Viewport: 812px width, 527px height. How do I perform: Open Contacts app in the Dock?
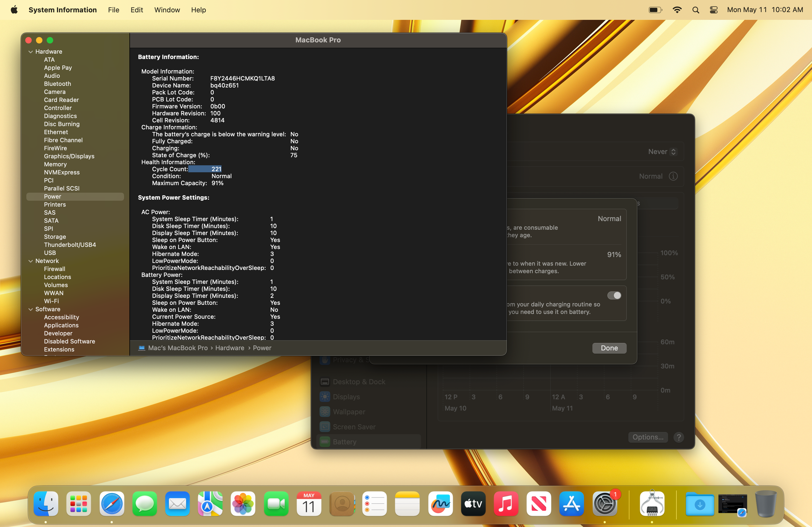[x=342, y=503]
